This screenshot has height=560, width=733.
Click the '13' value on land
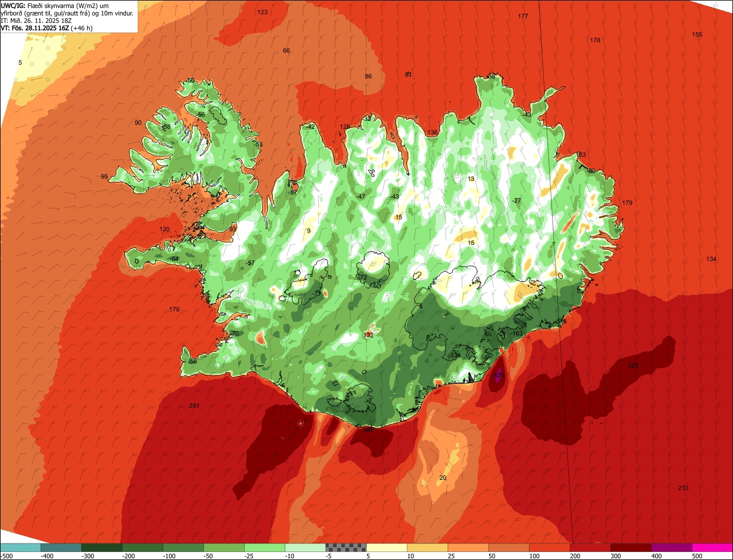pos(471,179)
